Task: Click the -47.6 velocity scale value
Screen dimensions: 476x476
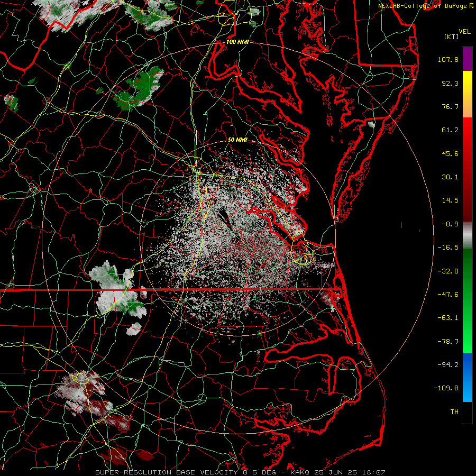Action: point(448,295)
